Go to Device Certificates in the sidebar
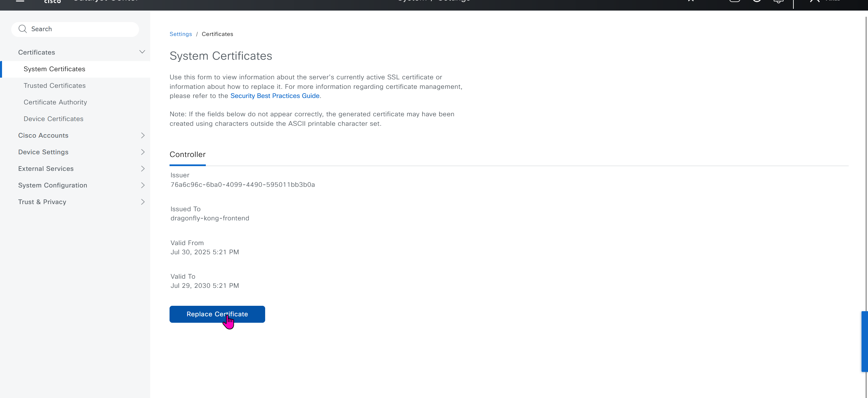The width and height of the screenshot is (868, 398). click(54, 119)
